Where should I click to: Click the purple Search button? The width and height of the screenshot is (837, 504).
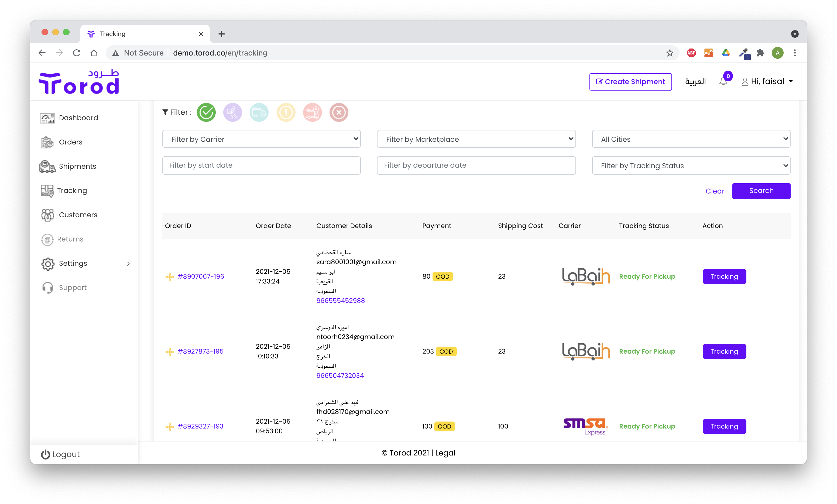(761, 191)
